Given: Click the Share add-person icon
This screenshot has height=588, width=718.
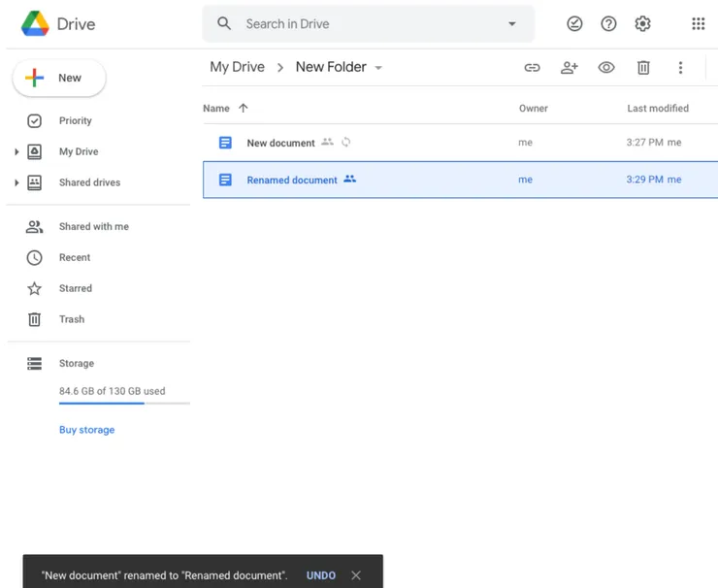Looking at the screenshot, I should click(x=570, y=67).
